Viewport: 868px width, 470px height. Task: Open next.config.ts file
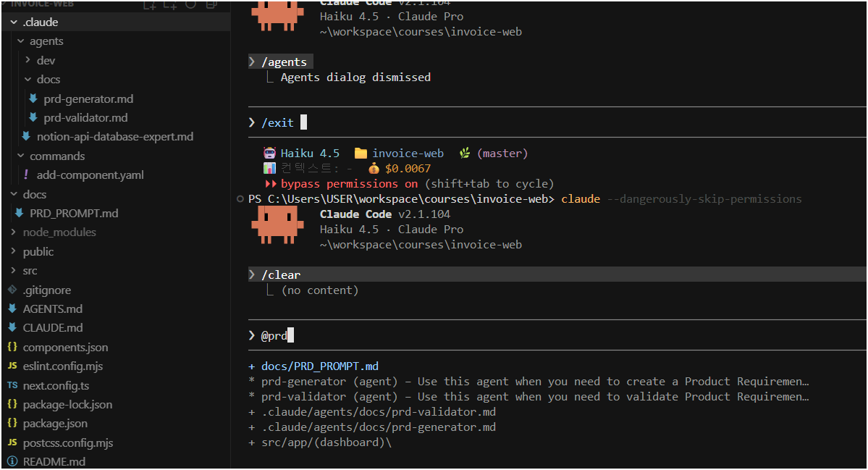pos(56,385)
